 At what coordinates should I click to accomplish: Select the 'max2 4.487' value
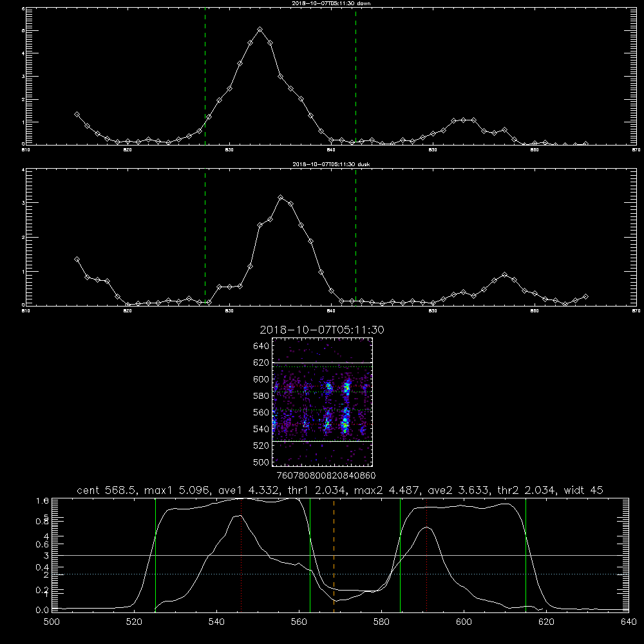pos(388,490)
